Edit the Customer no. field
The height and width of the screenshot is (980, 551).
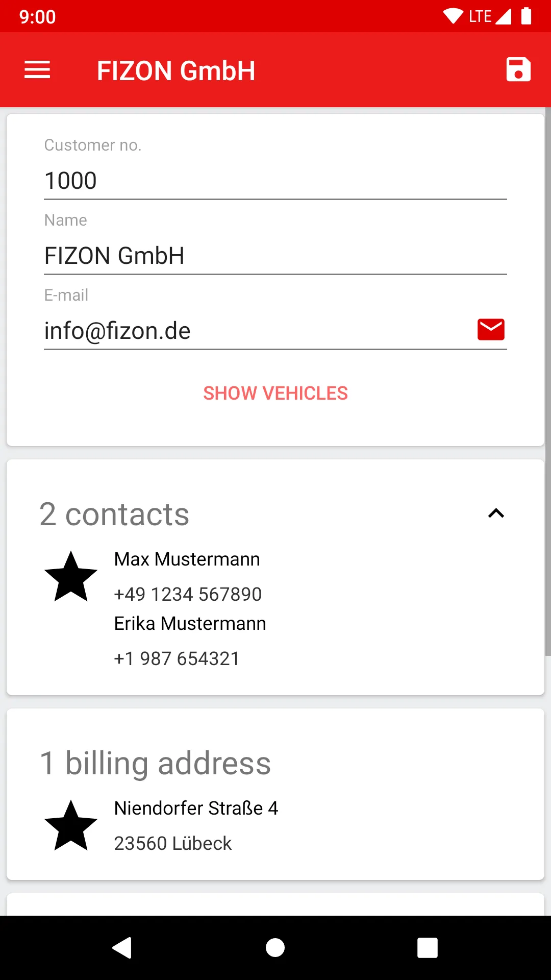275,181
